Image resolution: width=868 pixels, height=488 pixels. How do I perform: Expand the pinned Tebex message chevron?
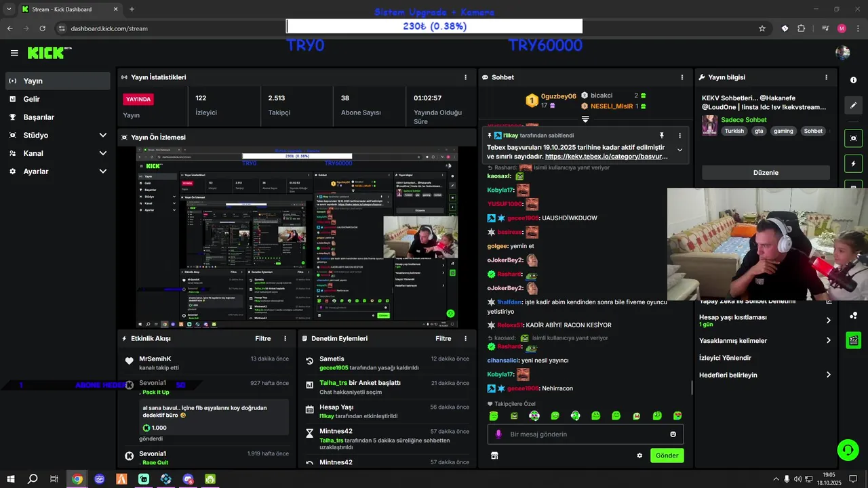[679, 150]
